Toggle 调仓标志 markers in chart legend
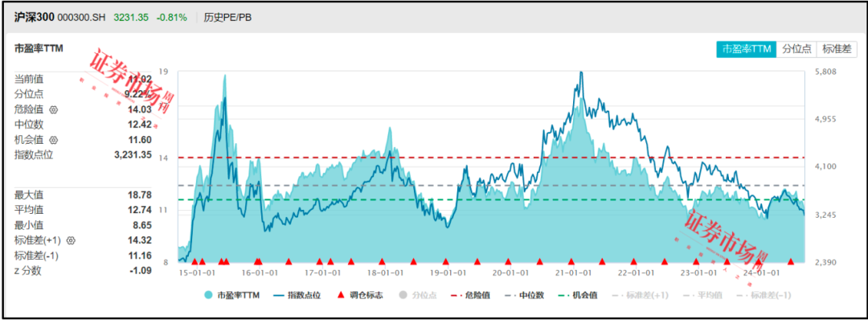This screenshot has height=320, width=868. [x=360, y=295]
